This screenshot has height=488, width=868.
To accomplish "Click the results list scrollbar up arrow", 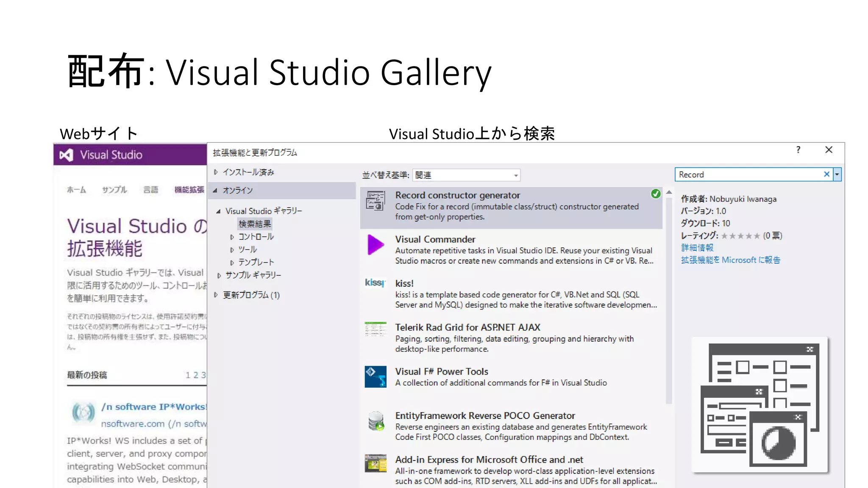I will point(669,192).
